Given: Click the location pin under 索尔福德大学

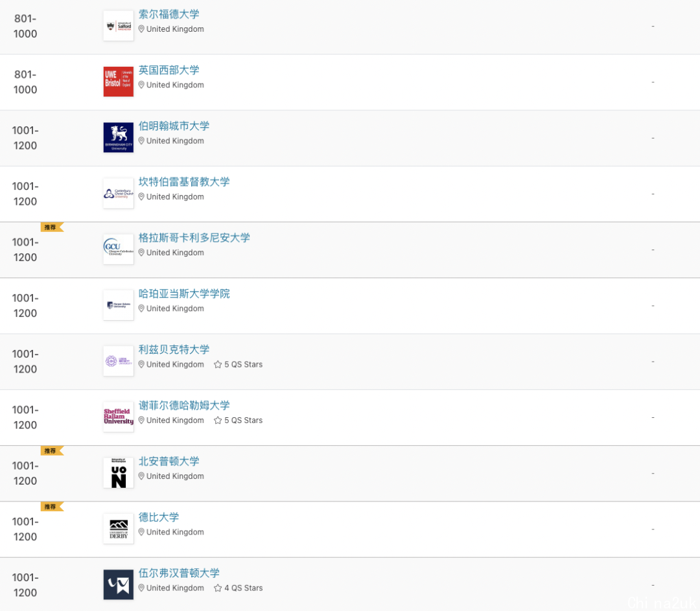Looking at the screenshot, I should [x=141, y=29].
